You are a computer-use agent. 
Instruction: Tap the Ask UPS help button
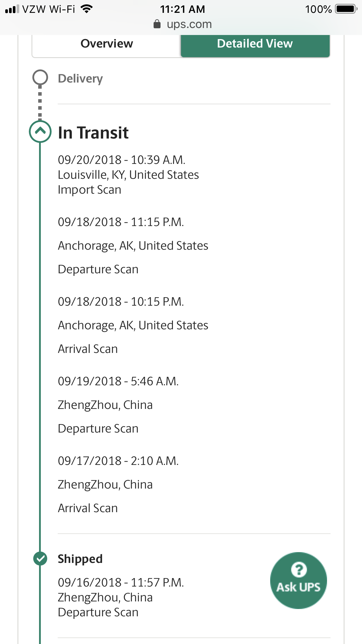coord(298,580)
